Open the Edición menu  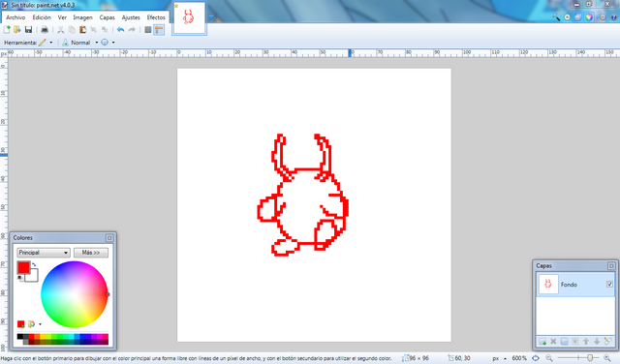[x=42, y=17]
